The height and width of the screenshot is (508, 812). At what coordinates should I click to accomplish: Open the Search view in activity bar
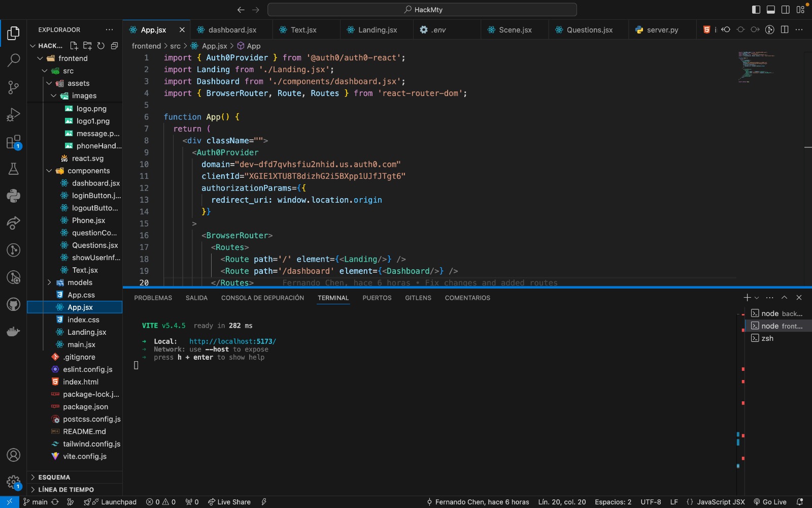pos(14,60)
